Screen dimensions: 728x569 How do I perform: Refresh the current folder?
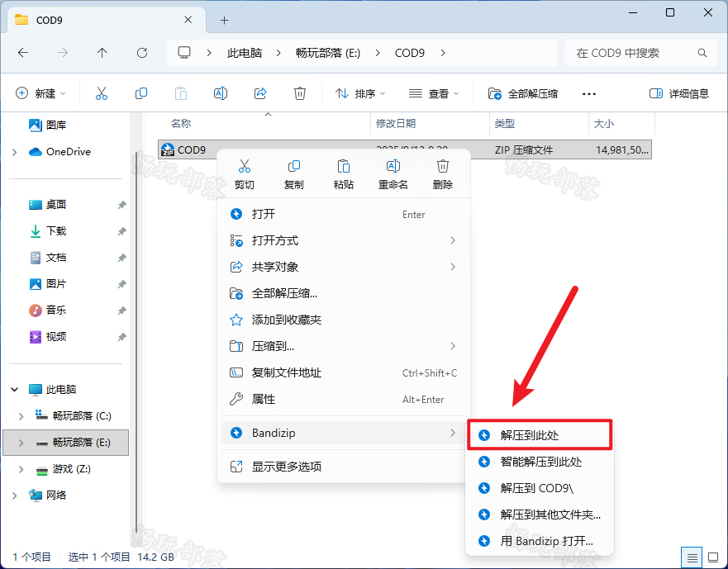click(x=142, y=53)
